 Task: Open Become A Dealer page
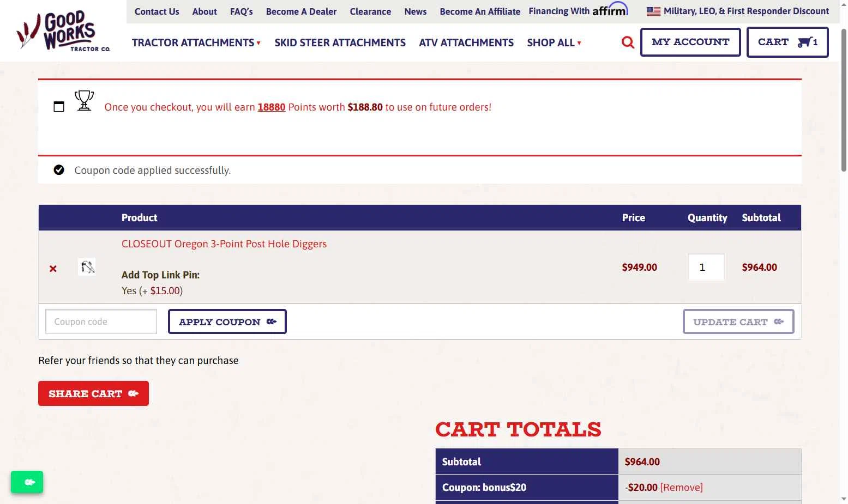coord(301,11)
